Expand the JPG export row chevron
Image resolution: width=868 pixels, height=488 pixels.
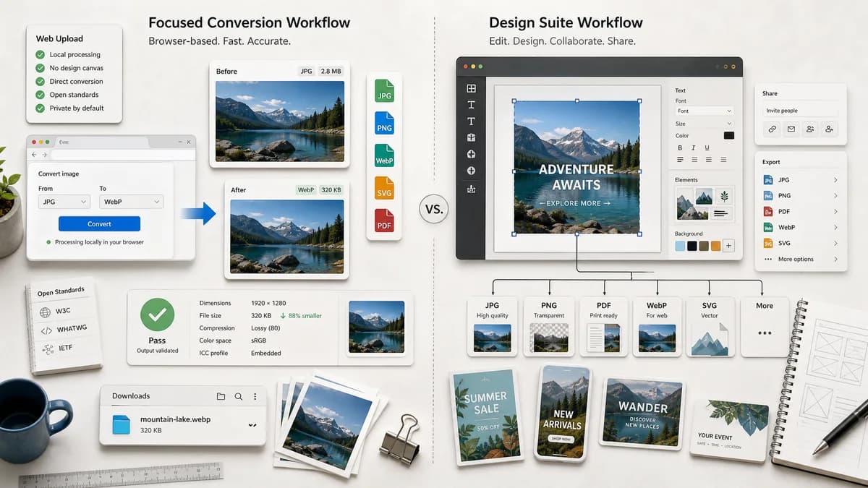click(x=835, y=180)
